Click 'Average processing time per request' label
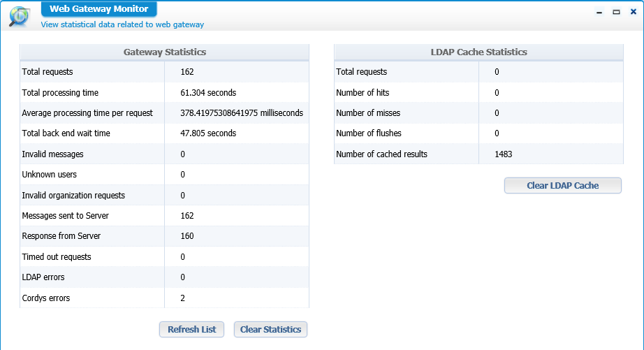Viewport: 644px width, 350px height. click(x=87, y=113)
